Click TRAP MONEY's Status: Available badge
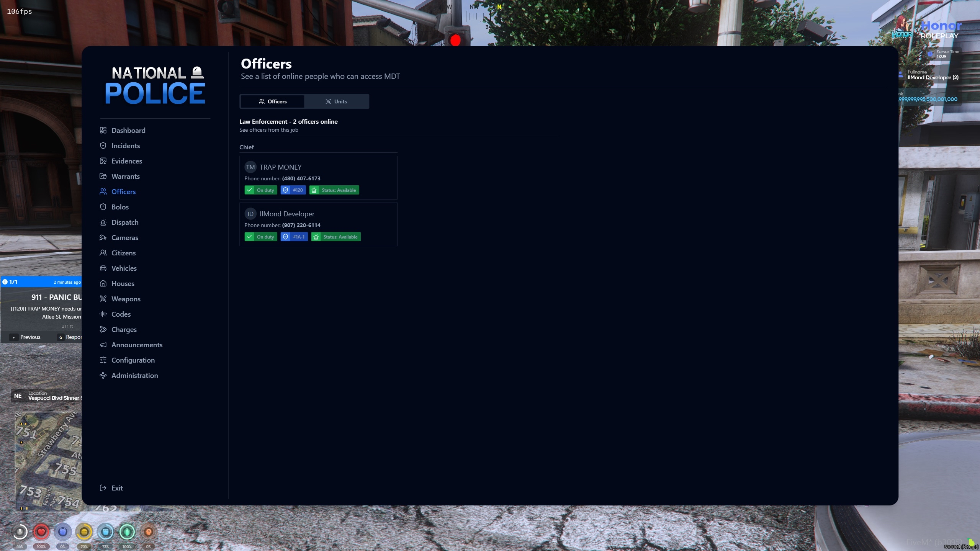Viewport: 980px width, 551px height. point(334,190)
